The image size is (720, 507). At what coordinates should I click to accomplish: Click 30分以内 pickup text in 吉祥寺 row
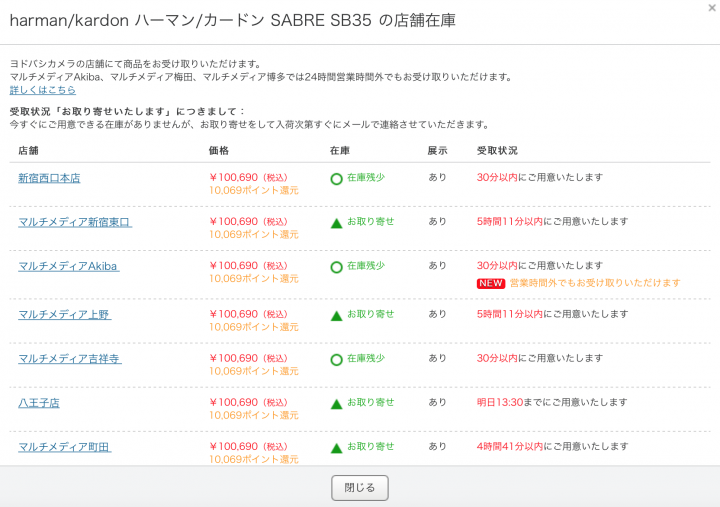coord(497,358)
